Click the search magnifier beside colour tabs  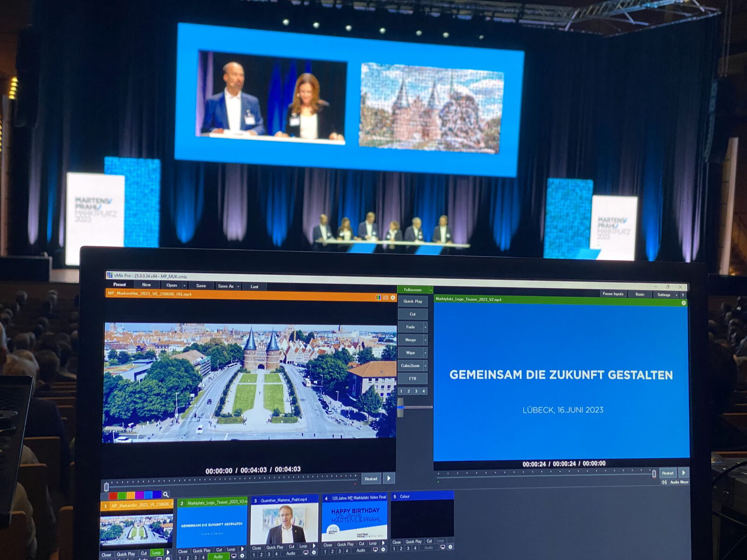166,495
